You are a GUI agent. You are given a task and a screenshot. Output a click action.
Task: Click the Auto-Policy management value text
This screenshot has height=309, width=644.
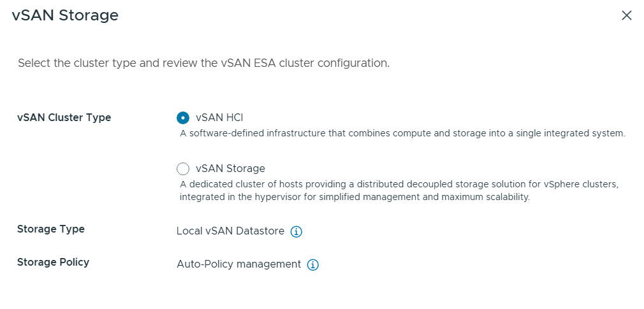coord(238,264)
